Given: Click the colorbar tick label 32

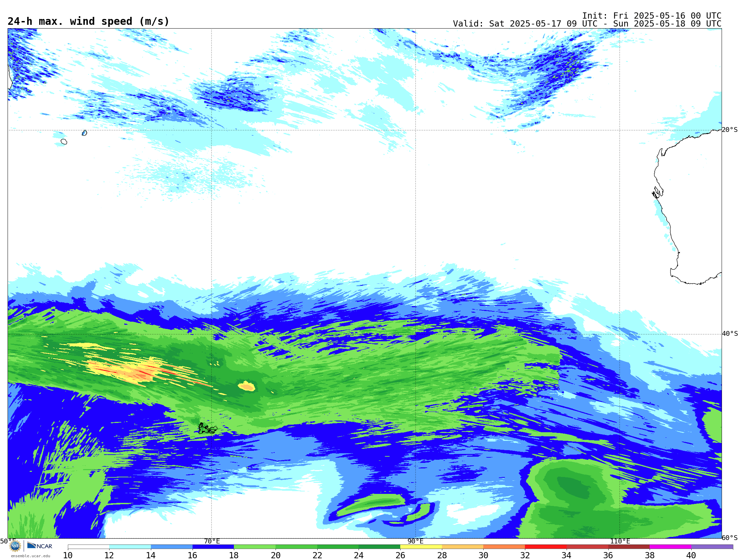Looking at the screenshot, I should 525,555.
